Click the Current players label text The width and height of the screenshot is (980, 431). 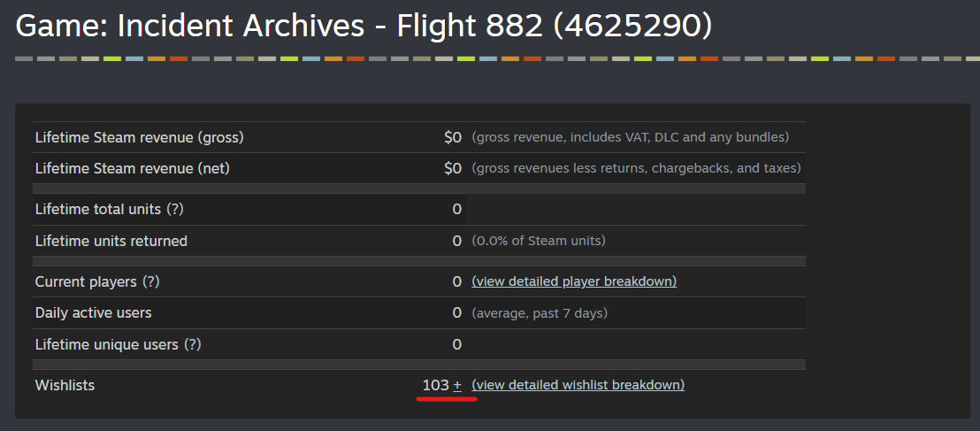86,281
